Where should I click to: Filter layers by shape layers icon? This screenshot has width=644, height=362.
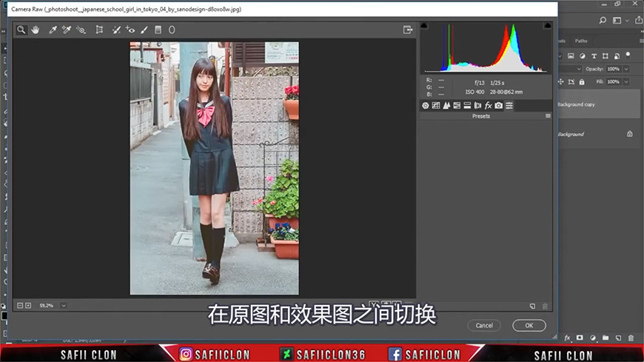[605, 56]
